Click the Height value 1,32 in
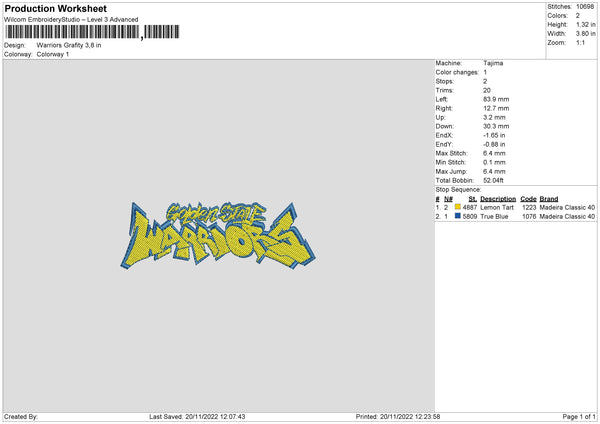The height and width of the screenshot is (424, 600). [x=586, y=24]
